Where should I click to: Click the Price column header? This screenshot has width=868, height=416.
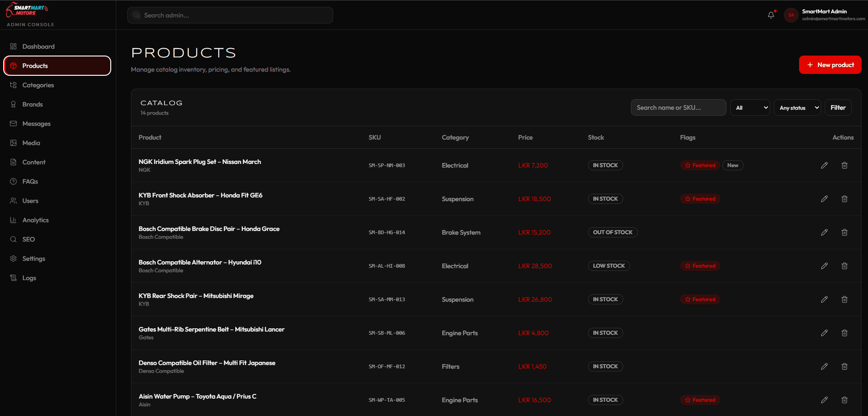(x=526, y=137)
